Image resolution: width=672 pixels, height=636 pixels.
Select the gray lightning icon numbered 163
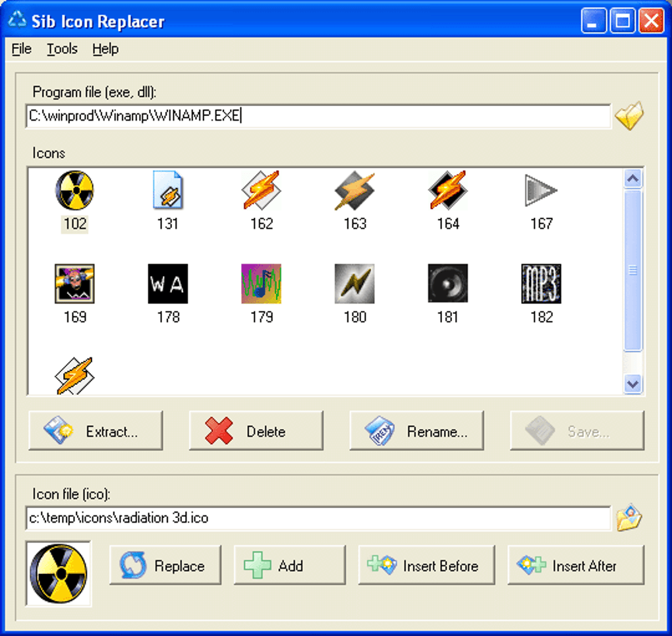[x=355, y=190]
